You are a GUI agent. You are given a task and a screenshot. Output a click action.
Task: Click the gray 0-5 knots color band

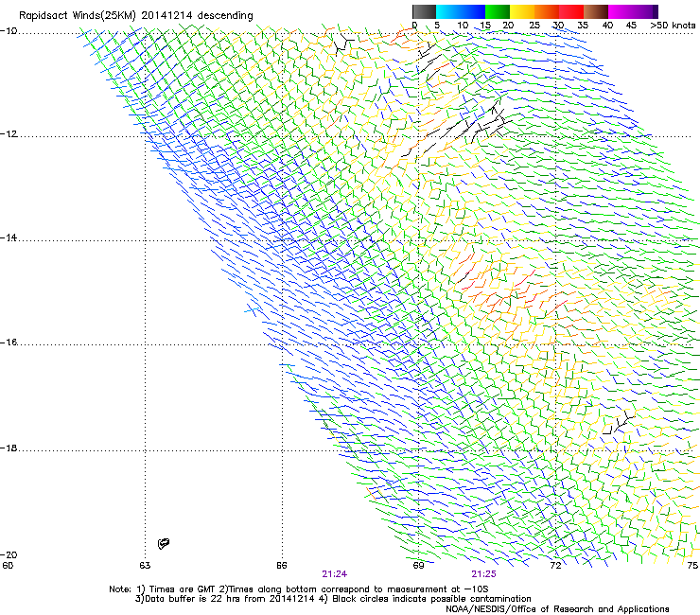coord(424,11)
